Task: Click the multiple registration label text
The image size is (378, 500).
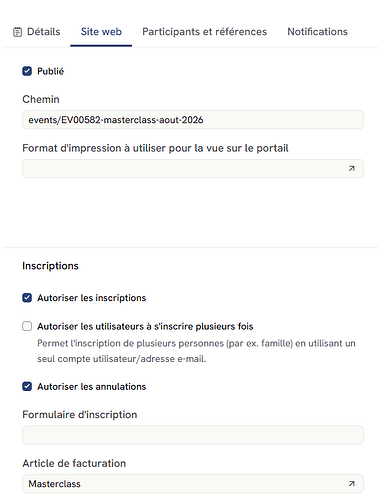Action: pos(145,326)
